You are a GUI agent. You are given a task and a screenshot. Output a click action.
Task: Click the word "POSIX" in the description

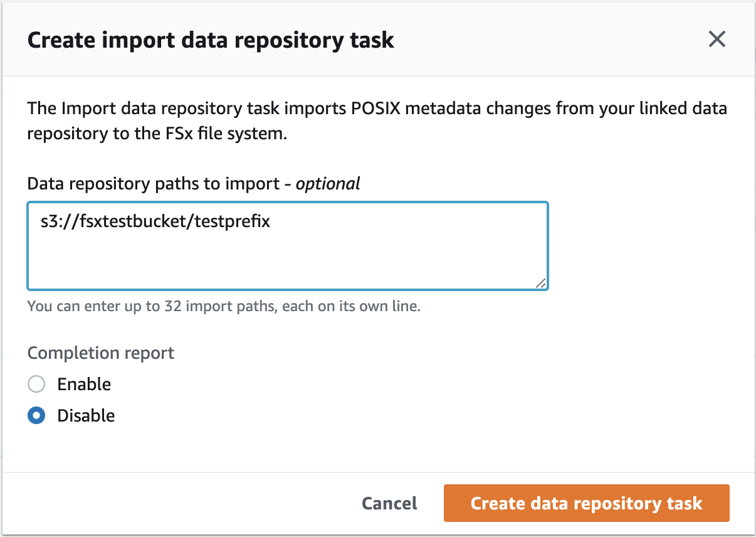click(374, 108)
